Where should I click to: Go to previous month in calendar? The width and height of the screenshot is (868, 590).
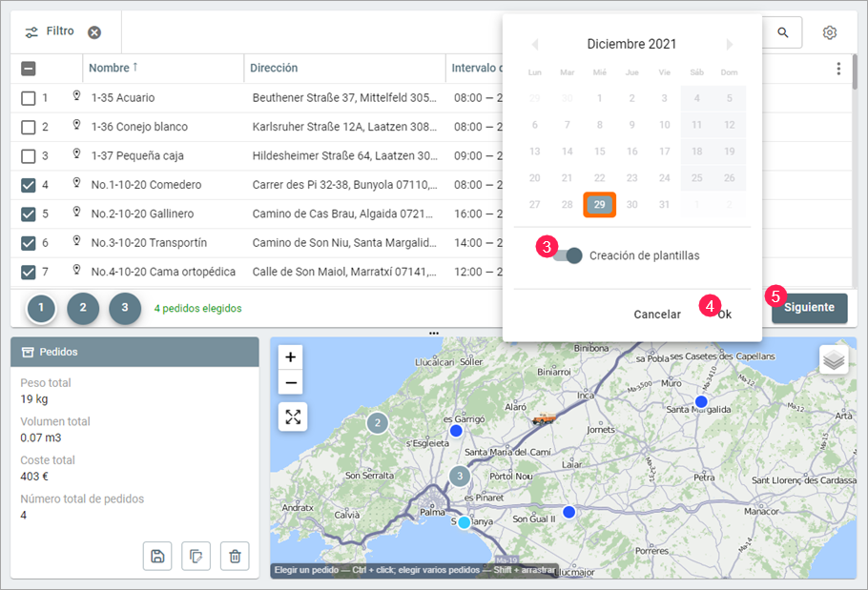[535, 45]
